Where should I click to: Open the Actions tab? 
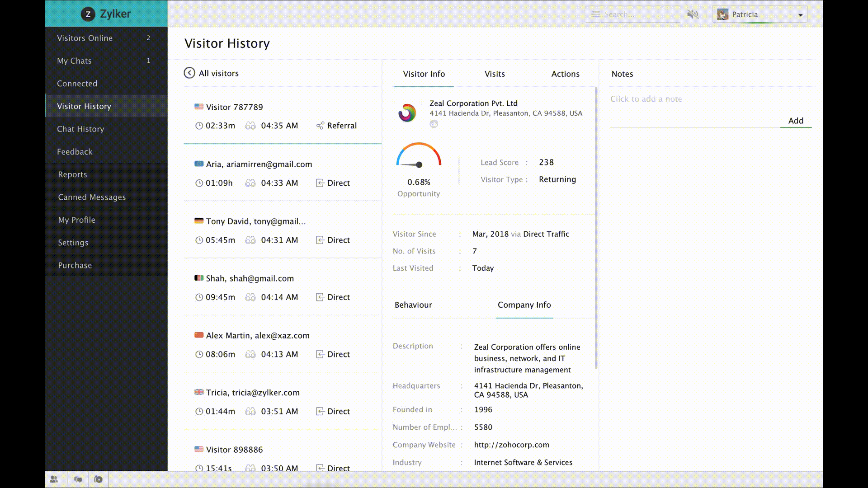pos(565,74)
